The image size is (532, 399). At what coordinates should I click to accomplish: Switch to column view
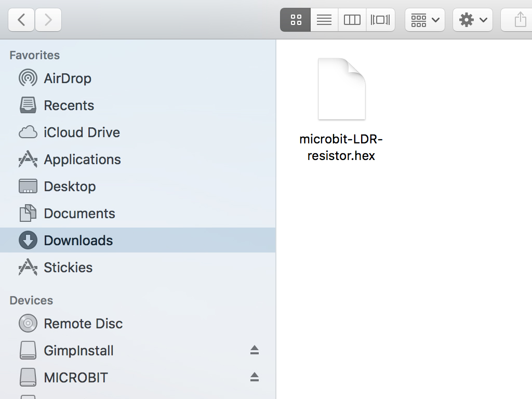click(352, 20)
